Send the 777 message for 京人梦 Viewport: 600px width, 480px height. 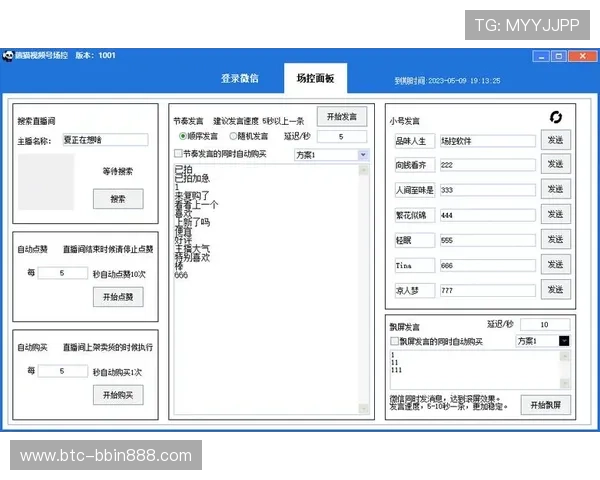(x=555, y=289)
